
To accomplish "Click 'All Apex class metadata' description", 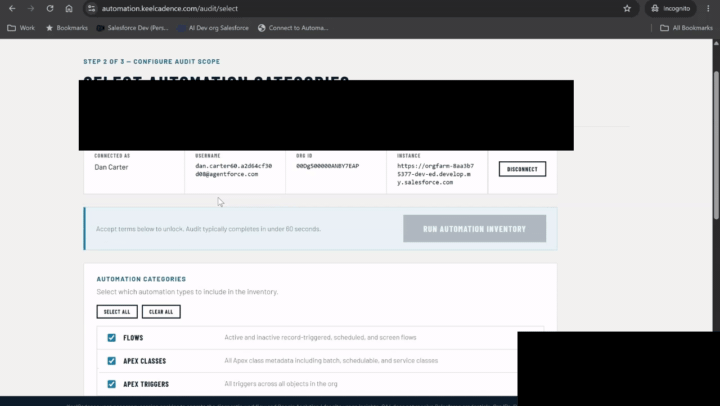I will (x=331, y=361).
